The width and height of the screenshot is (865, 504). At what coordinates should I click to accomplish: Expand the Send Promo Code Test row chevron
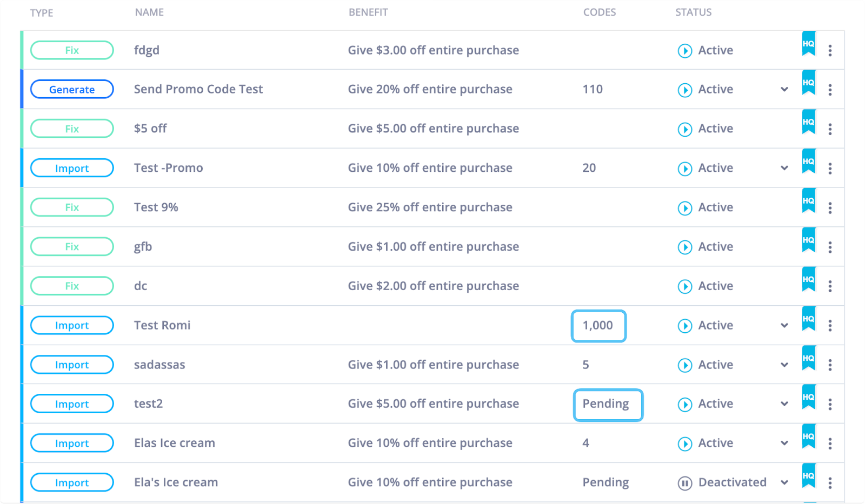(784, 90)
